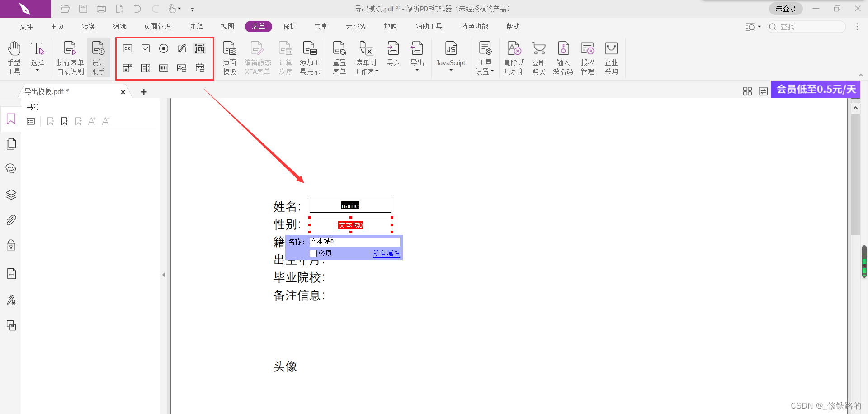Select the radio button field tool
Viewport: 868px width, 414px height.
tap(163, 48)
